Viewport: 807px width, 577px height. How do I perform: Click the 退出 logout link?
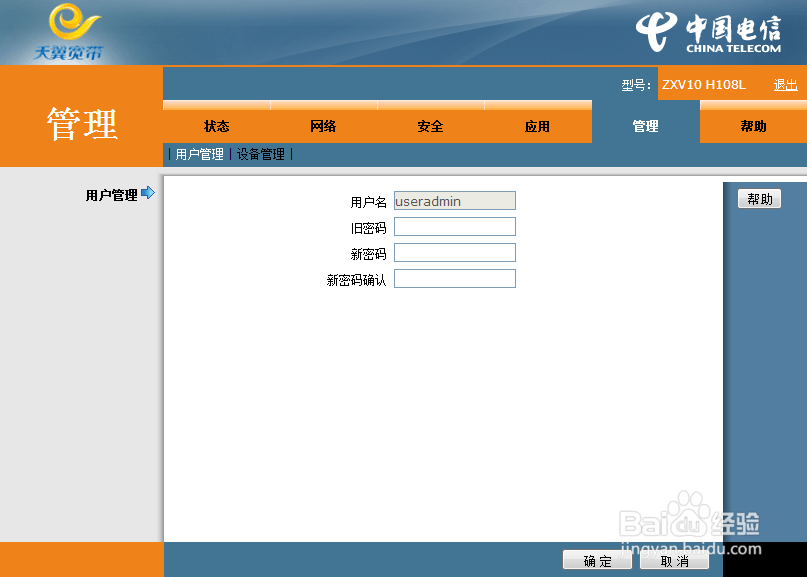point(786,85)
